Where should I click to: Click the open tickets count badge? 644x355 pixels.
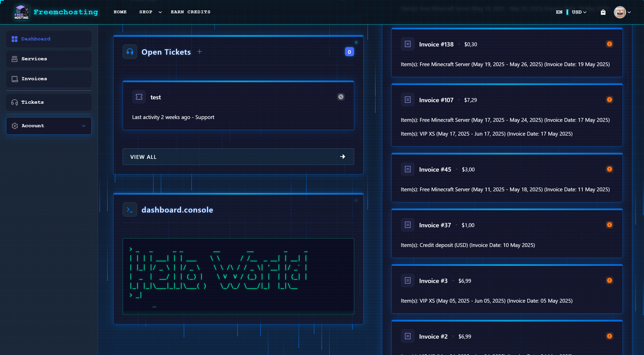349,52
